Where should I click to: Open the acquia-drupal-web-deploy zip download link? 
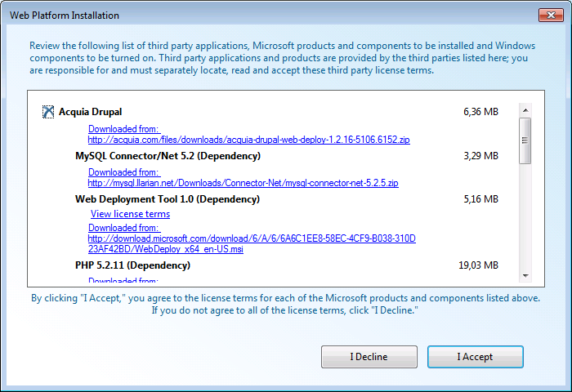click(248, 140)
